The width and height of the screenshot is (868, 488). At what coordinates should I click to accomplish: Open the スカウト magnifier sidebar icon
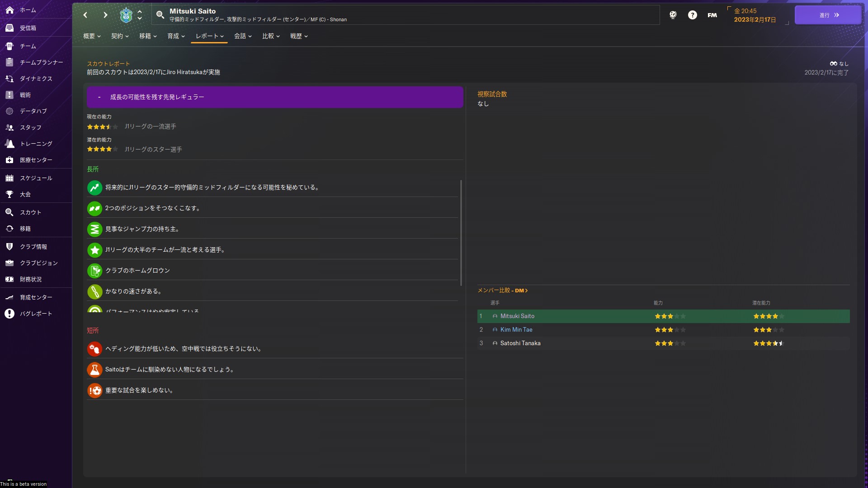tap(9, 212)
